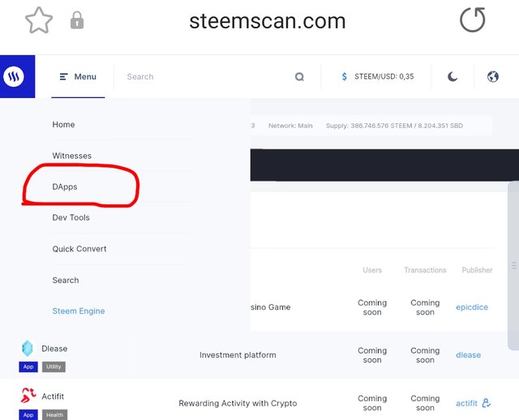Screen dimensions: 519x420
Task: Toggle dark mode moon icon
Action: click(453, 77)
